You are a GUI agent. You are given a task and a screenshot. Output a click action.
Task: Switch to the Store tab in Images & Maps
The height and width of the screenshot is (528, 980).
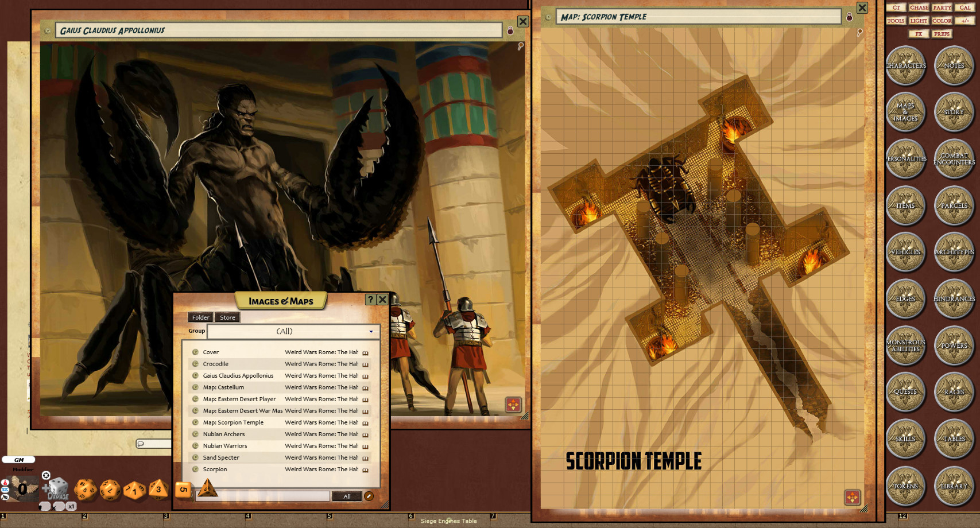[x=227, y=317]
